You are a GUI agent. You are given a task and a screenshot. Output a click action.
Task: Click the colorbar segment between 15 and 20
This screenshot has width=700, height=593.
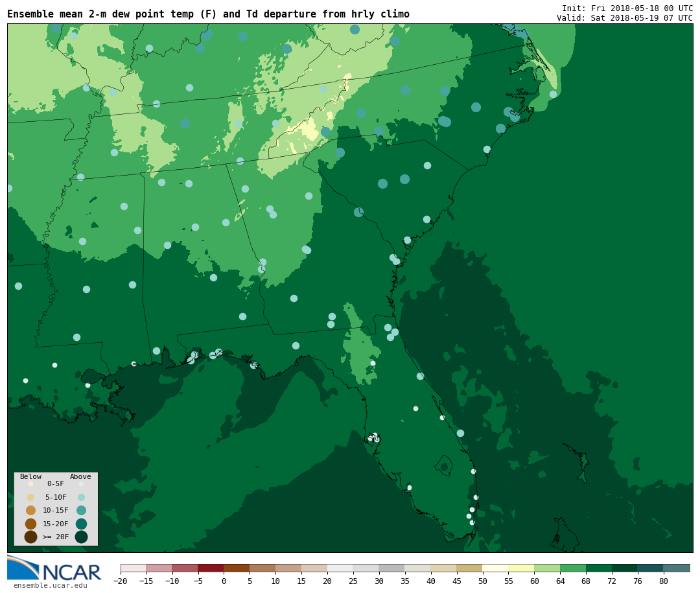point(315,568)
